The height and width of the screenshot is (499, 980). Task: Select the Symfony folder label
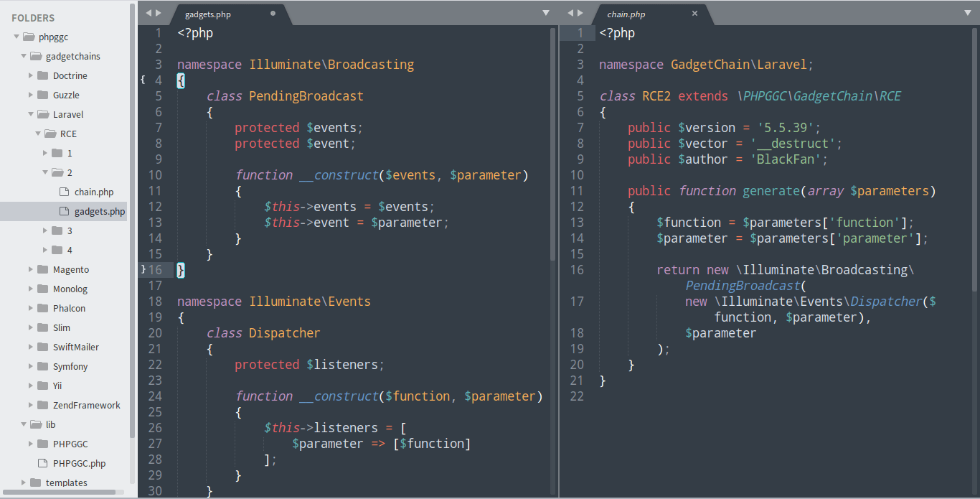tap(70, 366)
